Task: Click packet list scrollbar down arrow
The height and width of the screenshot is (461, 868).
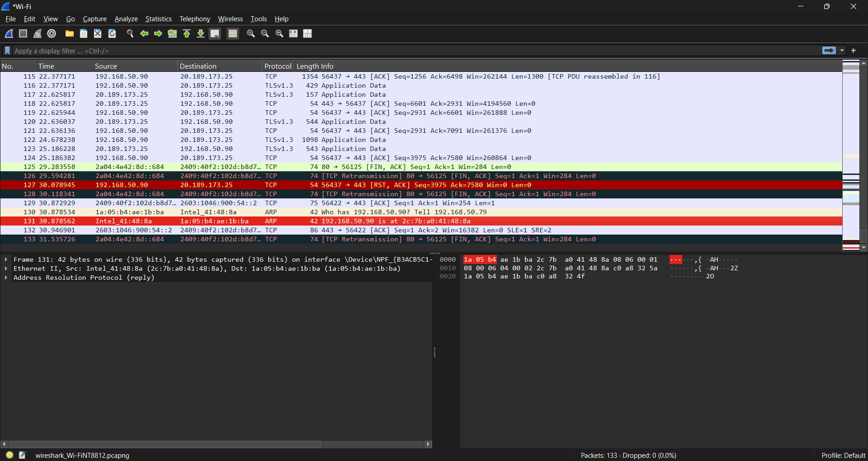Action: [864, 247]
